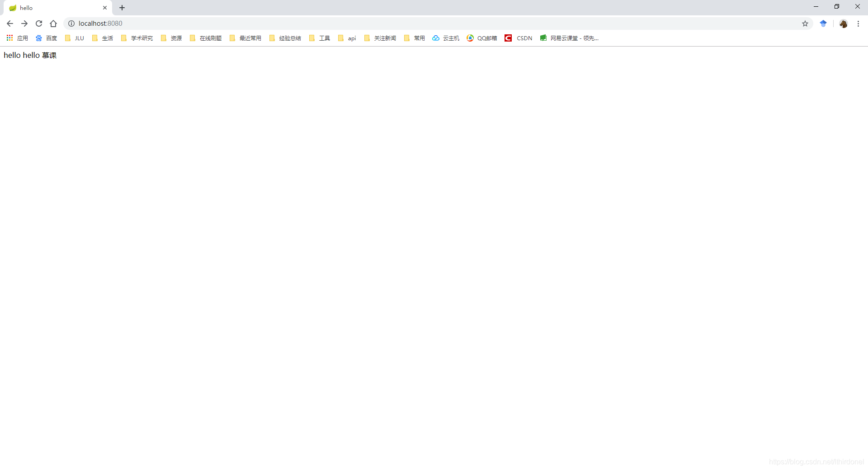Open the JLU bookmark folder

(x=75, y=38)
